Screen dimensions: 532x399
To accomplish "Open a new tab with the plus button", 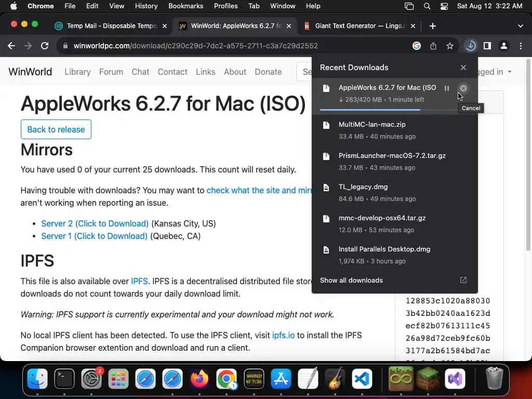I will (433, 26).
